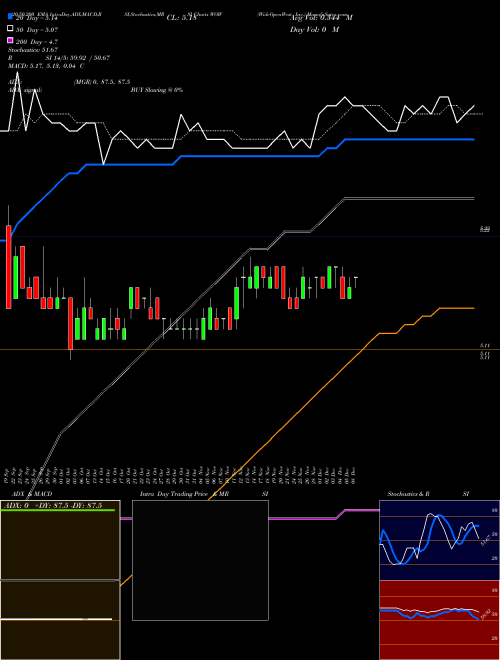Click the magenta 200 Day EMA legend swatch
The width and height of the screenshot is (500, 660).
(11, 41)
